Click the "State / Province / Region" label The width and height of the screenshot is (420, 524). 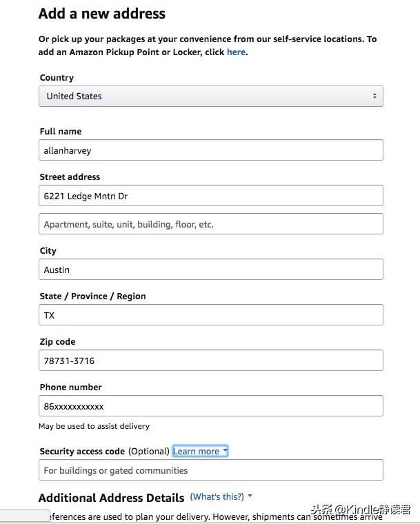[92, 296]
